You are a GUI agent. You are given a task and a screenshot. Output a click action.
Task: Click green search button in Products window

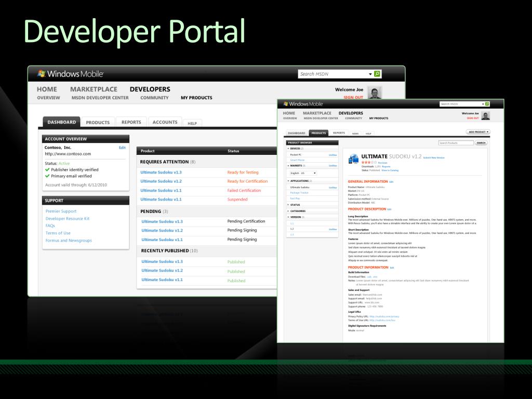(x=487, y=104)
